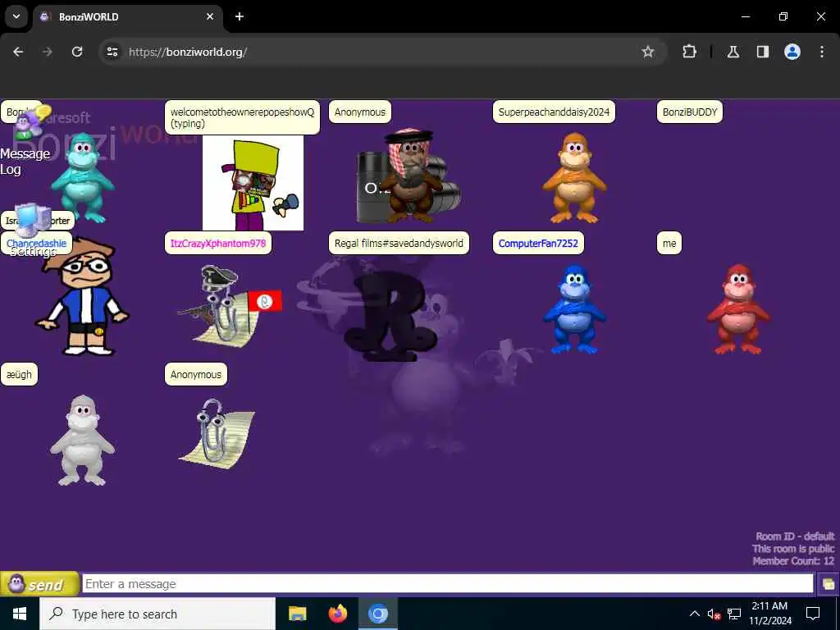Open the Windows Start menu
This screenshot has width=840, height=630.
pyautogui.click(x=20, y=614)
